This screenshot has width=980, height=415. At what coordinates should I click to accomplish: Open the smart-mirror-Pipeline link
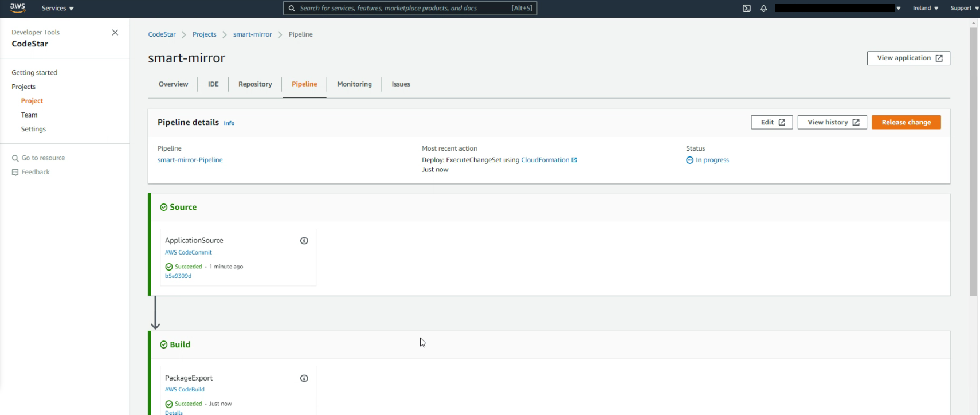(x=190, y=160)
